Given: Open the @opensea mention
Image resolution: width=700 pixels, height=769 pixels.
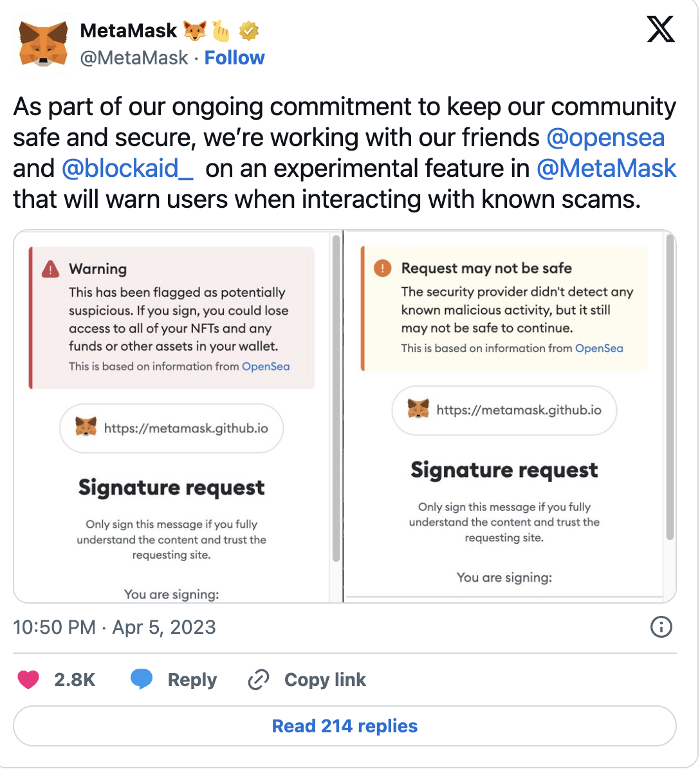Looking at the screenshot, I should pyautogui.click(x=605, y=137).
